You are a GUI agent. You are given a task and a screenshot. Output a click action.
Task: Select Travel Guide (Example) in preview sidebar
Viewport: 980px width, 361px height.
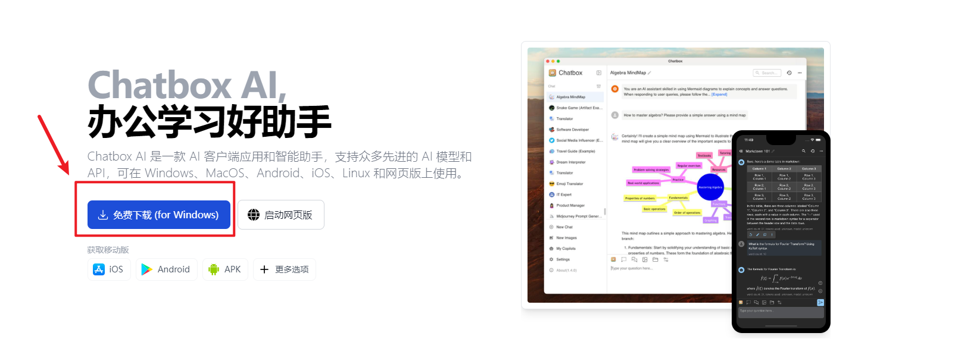[576, 151]
